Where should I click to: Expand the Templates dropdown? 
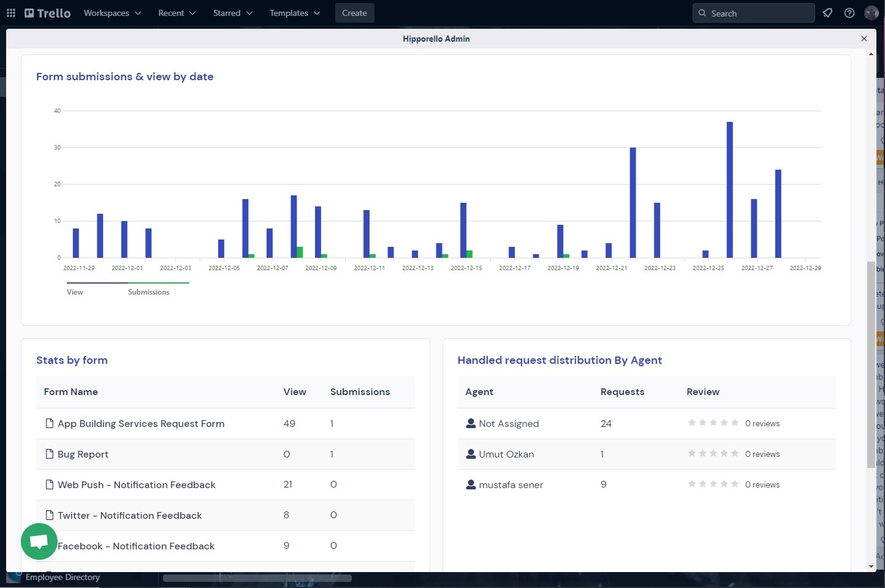[x=295, y=13]
